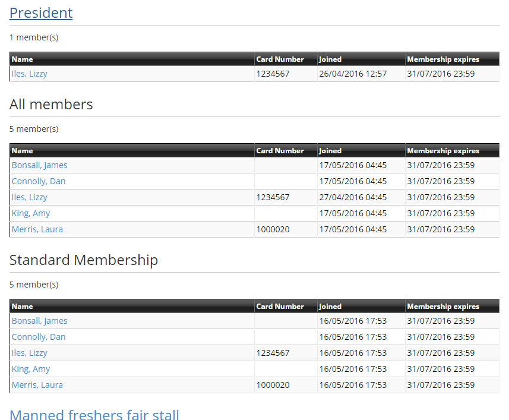Viewport: 509px width, 420px height.
Task: Click Membership expires header in Standard Membership table
Action: pos(443,307)
